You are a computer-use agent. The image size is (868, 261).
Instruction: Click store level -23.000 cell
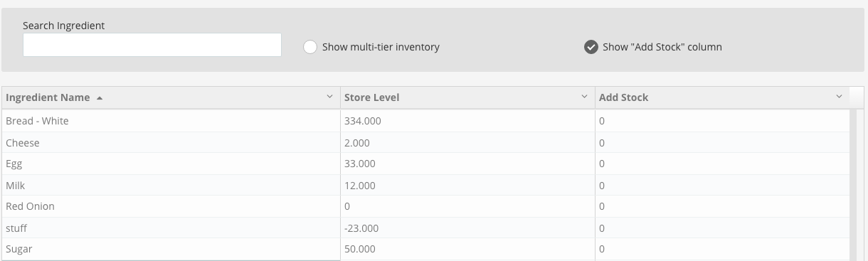(467, 228)
